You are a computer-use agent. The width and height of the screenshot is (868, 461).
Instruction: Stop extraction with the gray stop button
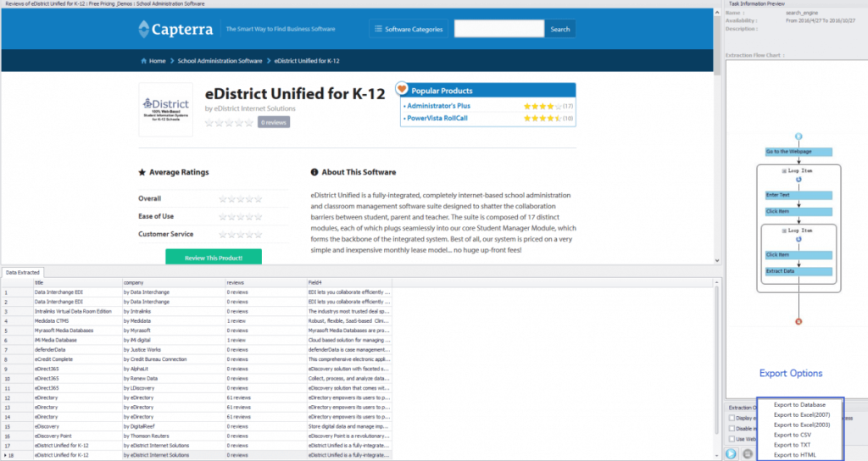pyautogui.click(x=748, y=454)
